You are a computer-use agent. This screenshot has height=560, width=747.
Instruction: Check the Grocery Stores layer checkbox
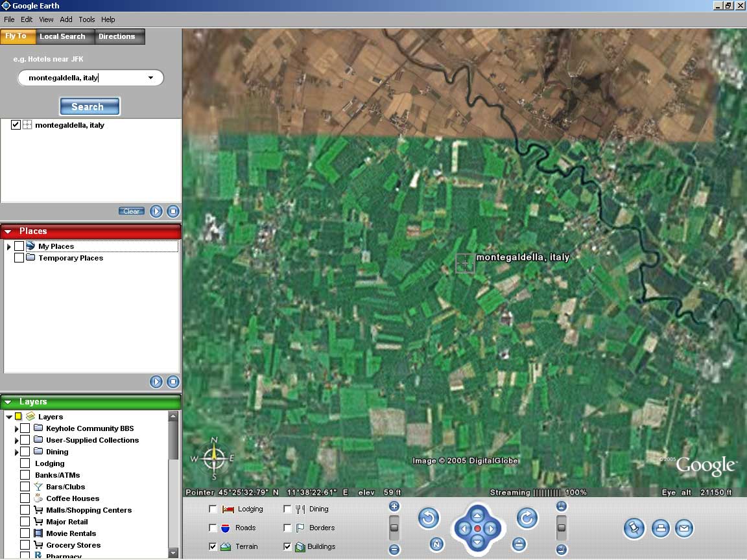(25, 544)
